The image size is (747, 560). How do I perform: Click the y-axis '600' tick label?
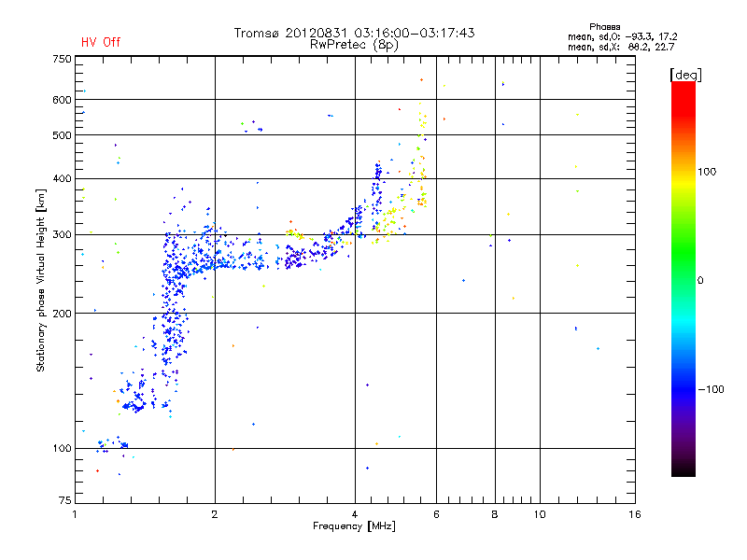[62, 100]
